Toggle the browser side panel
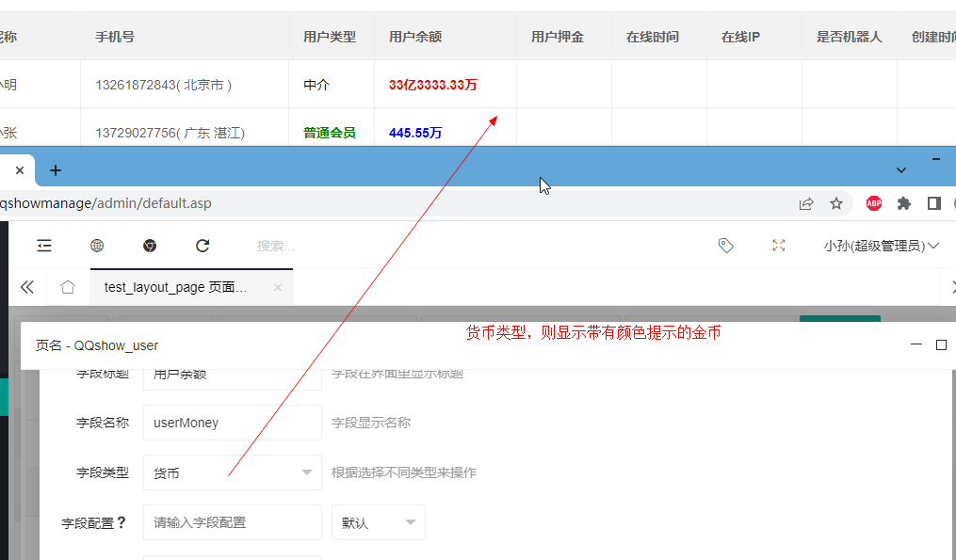The height and width of the screenshot is (560, 956). (x=934, y=203)
